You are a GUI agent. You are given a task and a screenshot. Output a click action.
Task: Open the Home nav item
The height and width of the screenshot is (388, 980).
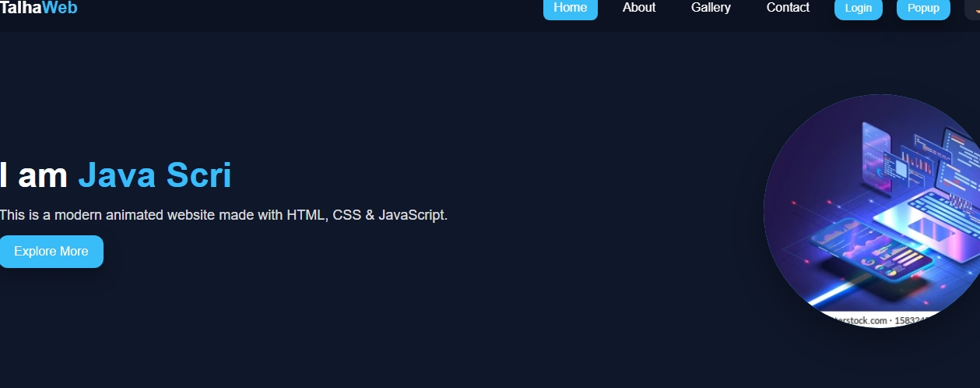[x=571, y=8]
